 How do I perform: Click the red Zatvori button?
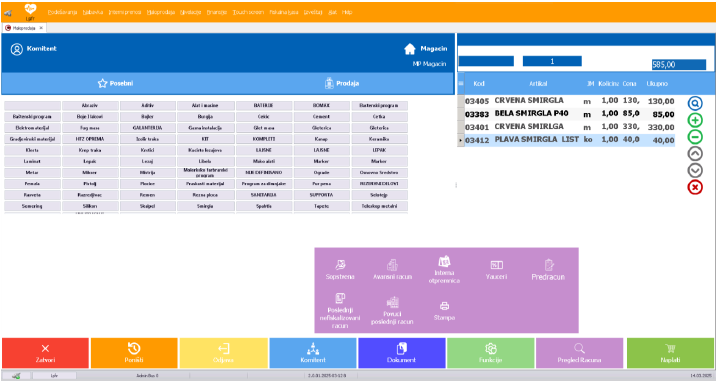point(45,353)
